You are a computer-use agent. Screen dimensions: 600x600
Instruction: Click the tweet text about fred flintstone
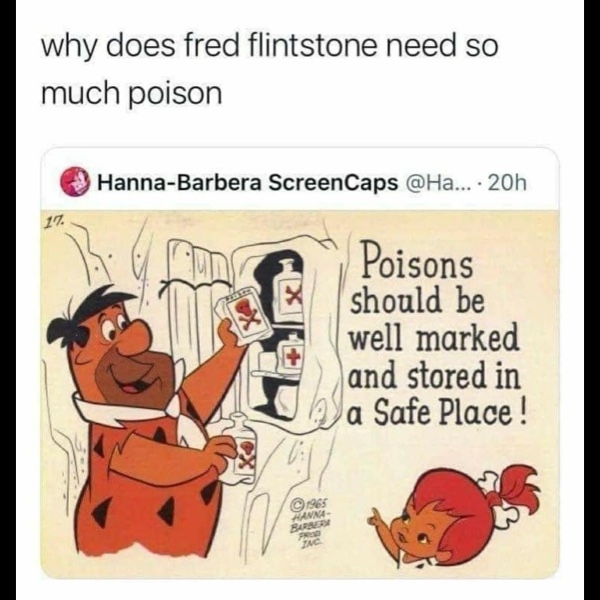[x=270, y=70]
